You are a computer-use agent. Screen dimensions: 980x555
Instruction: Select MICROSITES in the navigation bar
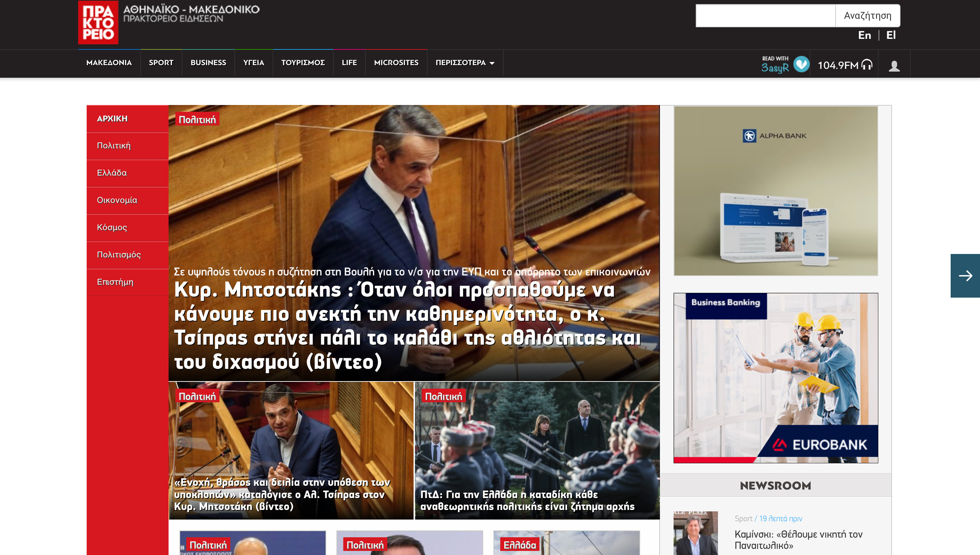coord(396,62)
